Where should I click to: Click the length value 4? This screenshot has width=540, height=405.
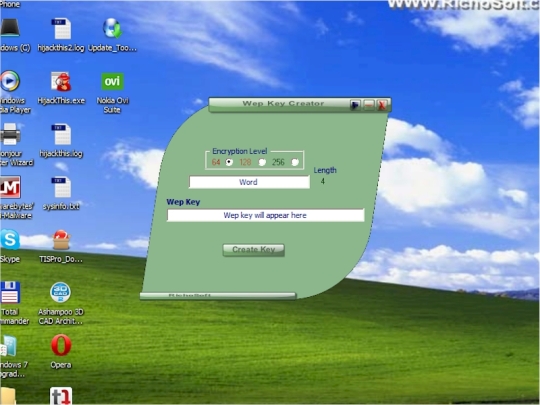[323, 181]
